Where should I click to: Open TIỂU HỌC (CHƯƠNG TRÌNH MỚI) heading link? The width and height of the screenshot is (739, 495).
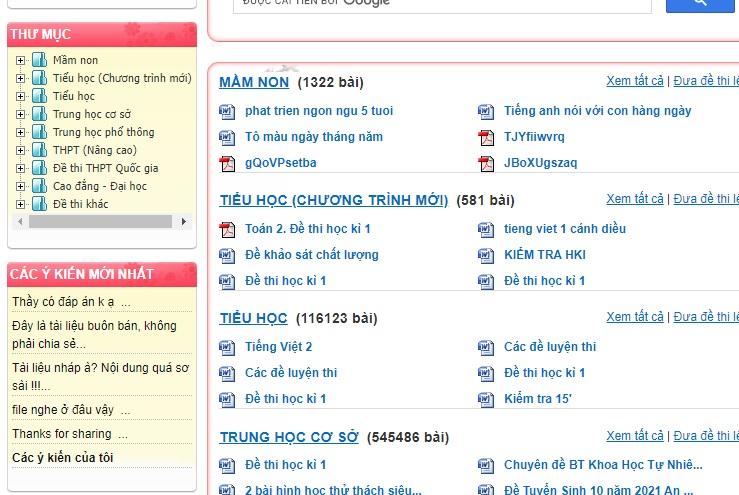click(334, 200)
